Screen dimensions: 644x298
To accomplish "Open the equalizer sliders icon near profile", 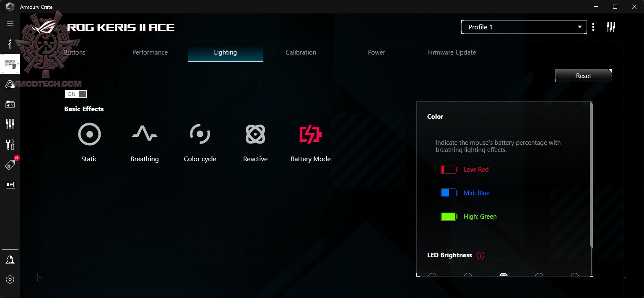I will [x=611, y=27].
